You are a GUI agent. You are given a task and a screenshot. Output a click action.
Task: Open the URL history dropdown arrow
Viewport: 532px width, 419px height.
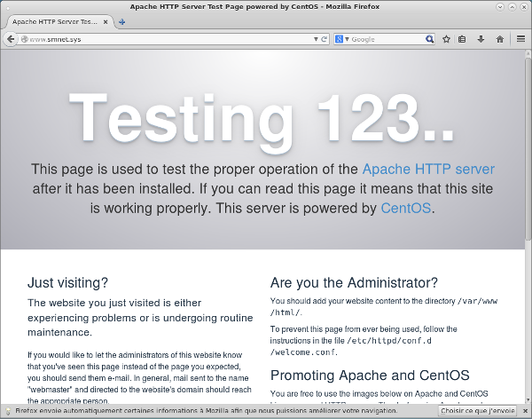pyautogui.click(x=316, y=39)
